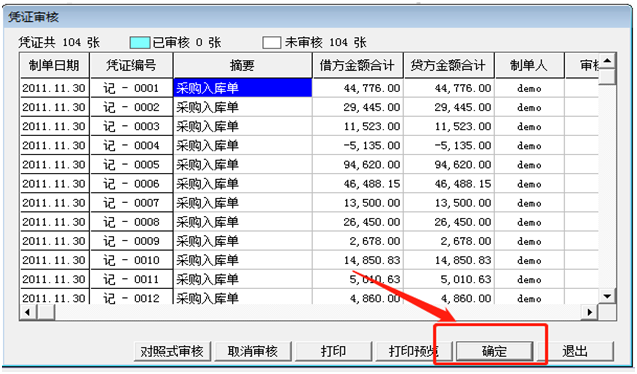Select voucher number 记 - 0005
This screenshot has height=374, width=637.
point(132,164)
